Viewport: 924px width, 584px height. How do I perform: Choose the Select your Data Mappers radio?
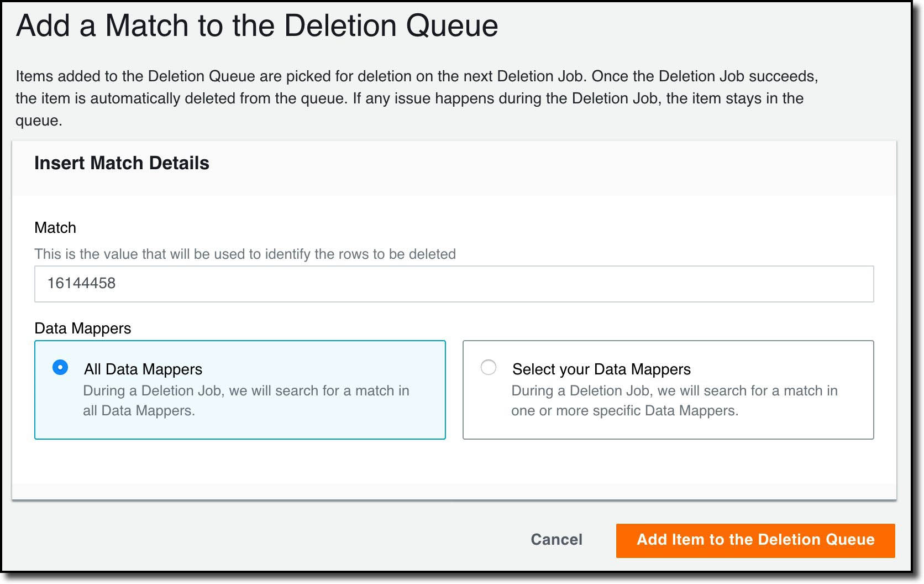point(489,367)
